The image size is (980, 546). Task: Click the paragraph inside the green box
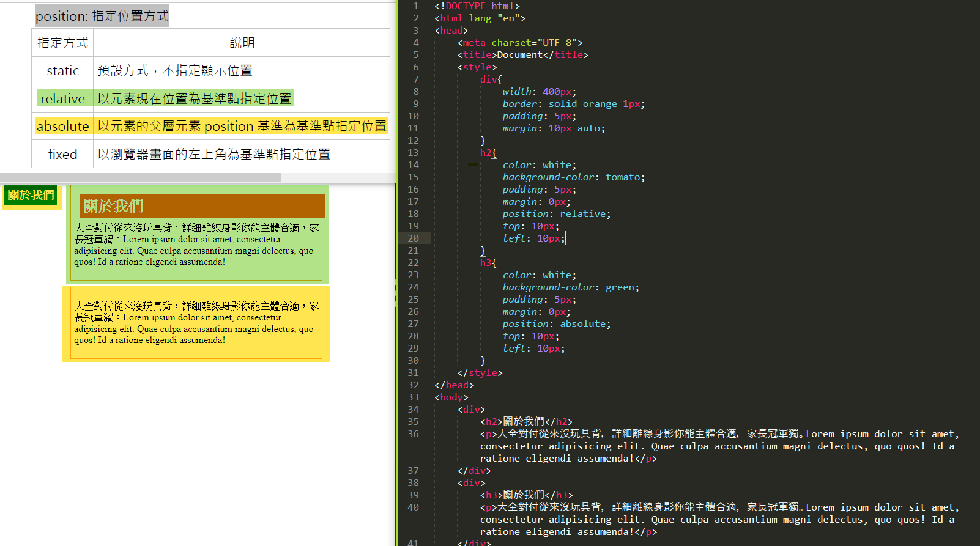[196, 245]
